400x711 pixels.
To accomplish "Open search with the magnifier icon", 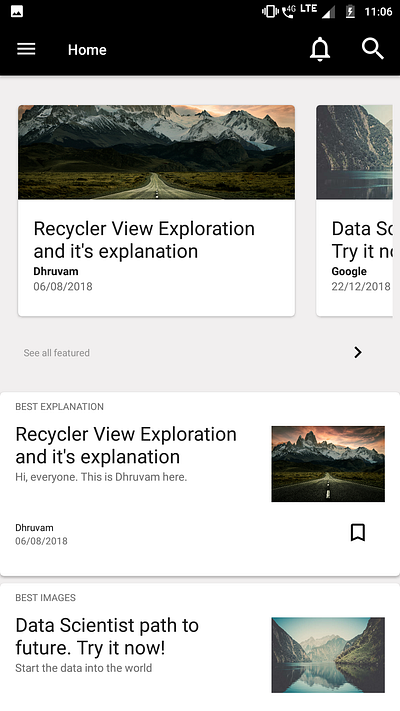I will click(373, 49).
